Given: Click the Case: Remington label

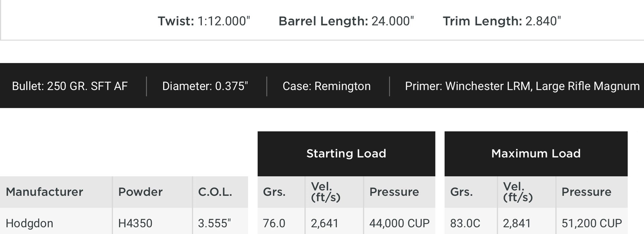Looking at the screenshot, I should 326,86.
